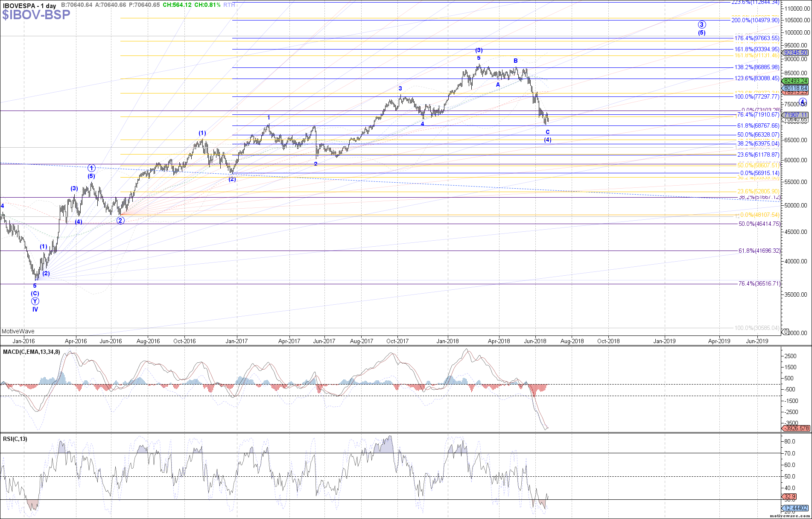Screen dimensions: 812x519
Task: Click the Apr-2019 date axis label
Action: (x=719, y=341)
